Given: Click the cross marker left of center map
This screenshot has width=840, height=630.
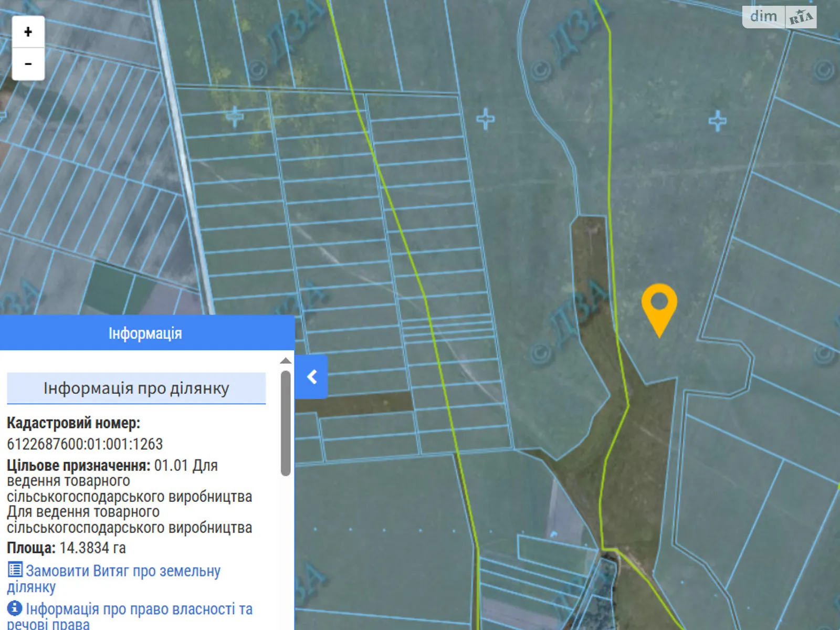Looking at the screenshot, I should click(x=486, y=119).
